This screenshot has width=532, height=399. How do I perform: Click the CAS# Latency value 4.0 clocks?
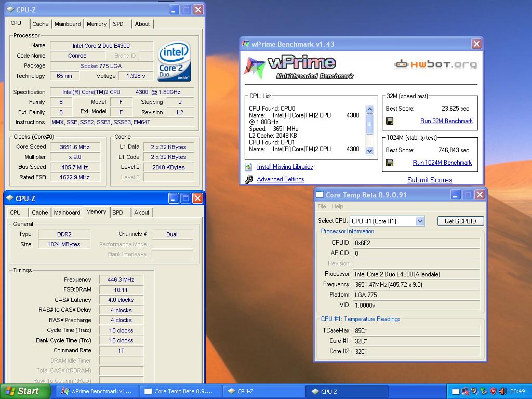[x=121, y=300]
